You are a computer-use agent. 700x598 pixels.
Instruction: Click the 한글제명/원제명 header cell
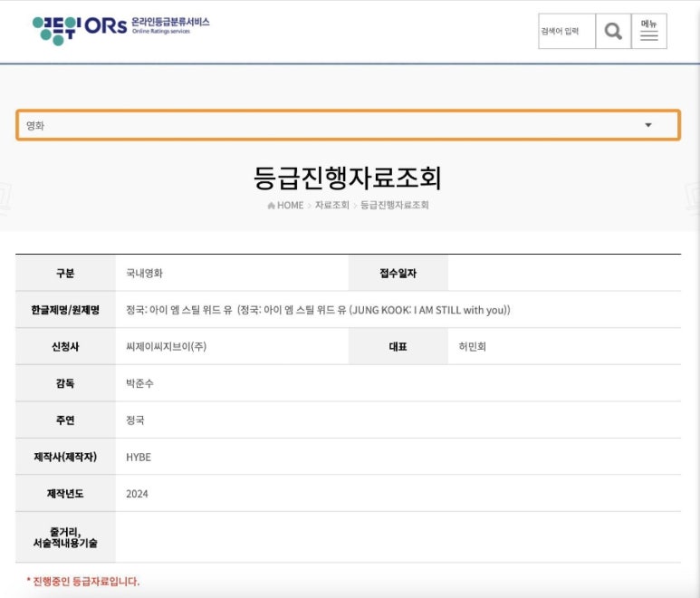coord(65,310)
